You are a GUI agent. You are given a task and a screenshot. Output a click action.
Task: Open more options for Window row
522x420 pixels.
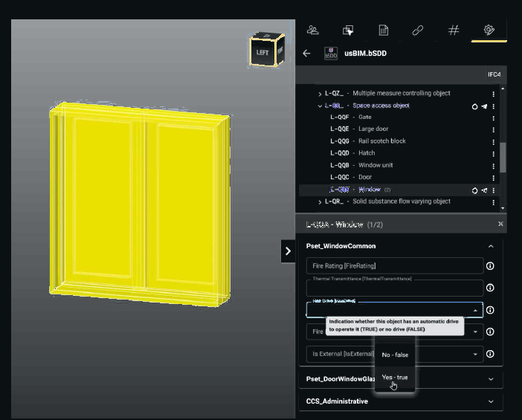pyautogui.click(x=493, y=190)
